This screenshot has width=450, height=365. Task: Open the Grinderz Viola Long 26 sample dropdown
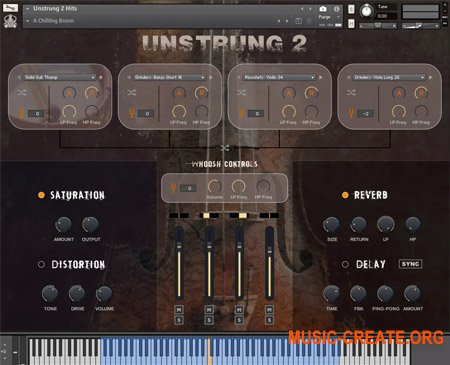click(x=389, y=77)
